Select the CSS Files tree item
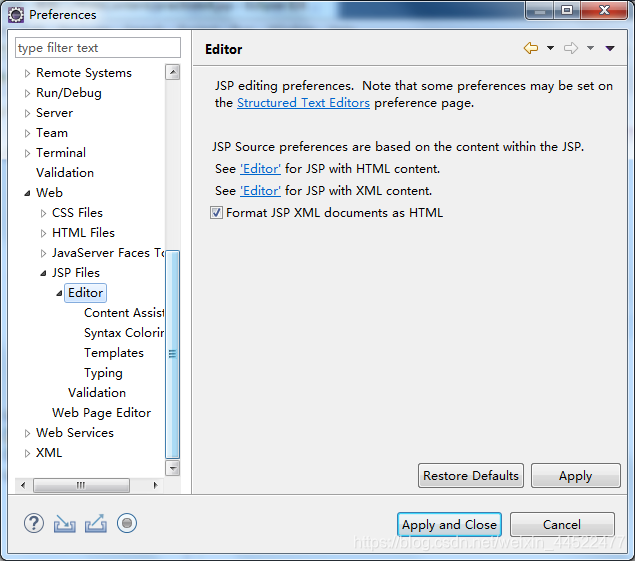The height and width of the screenshot is (561, 635). coord(77,213)
